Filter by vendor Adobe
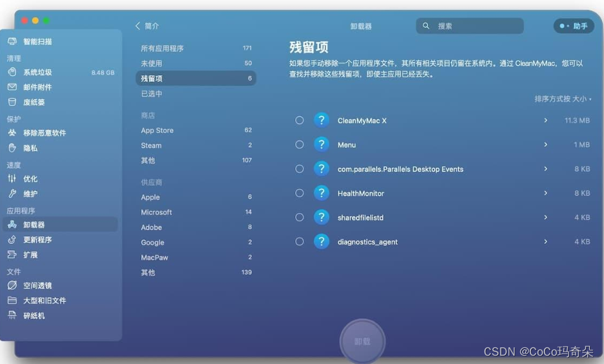The image size is (604, 364). 196,227
